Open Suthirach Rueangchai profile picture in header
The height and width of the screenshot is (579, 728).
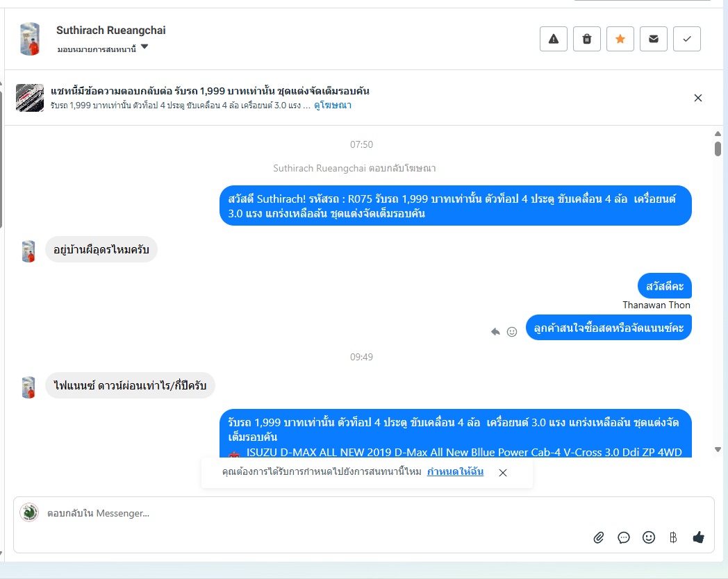point(30,39)
